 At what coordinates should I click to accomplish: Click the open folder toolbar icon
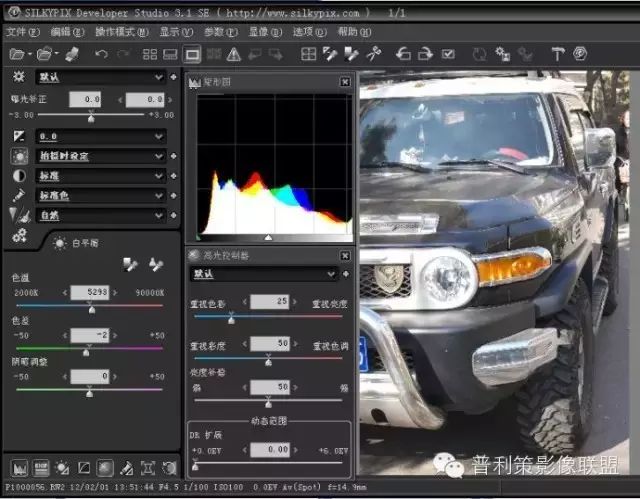[x=45, y=53]
